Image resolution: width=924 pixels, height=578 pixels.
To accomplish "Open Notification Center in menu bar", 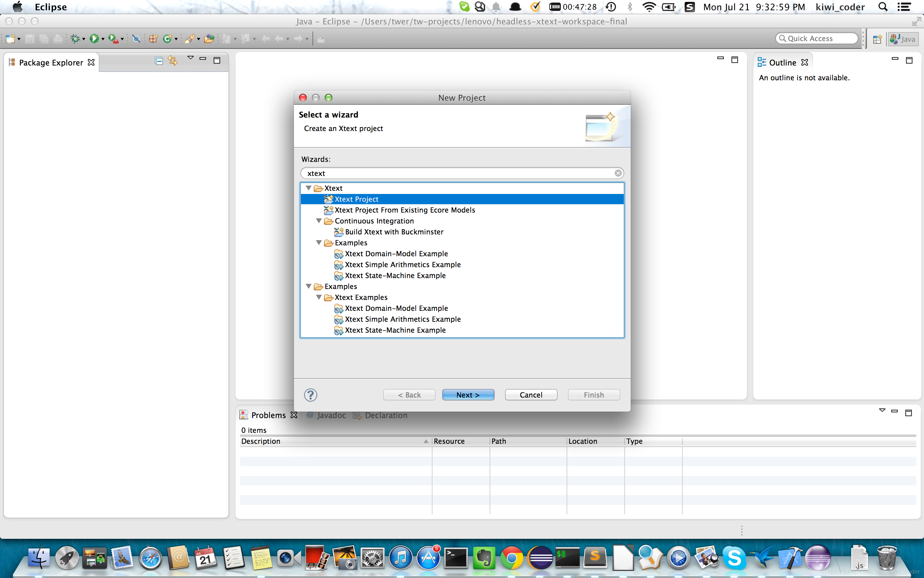I will pos(904,7).
